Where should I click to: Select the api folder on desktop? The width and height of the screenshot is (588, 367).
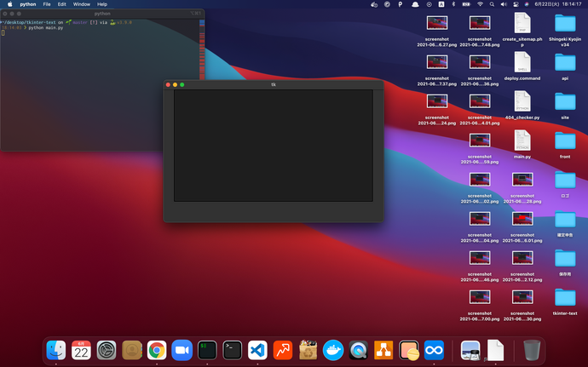[x=565, y=66]
